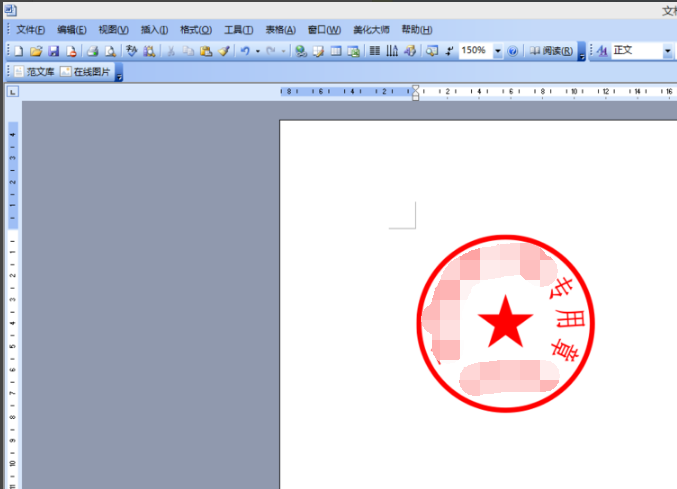Click the indent marker on horizontal ruler
Viewport: 677px width, 489px height.
[415, 92]
